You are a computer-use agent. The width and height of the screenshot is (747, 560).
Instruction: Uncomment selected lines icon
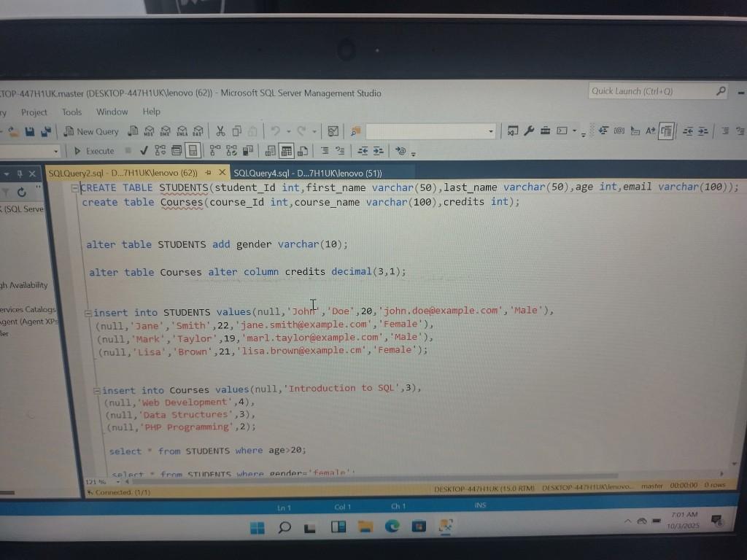340,151
